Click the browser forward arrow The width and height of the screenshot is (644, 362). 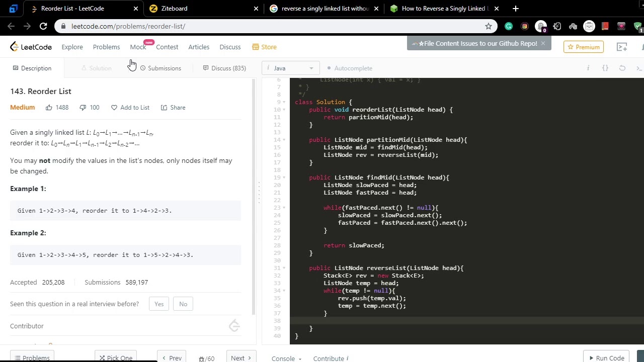27,26
